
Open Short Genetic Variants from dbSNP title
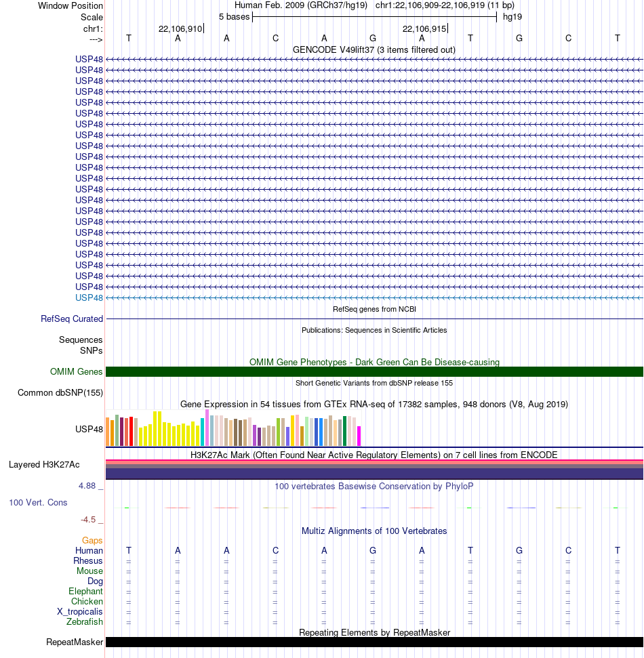pos(374,383)
